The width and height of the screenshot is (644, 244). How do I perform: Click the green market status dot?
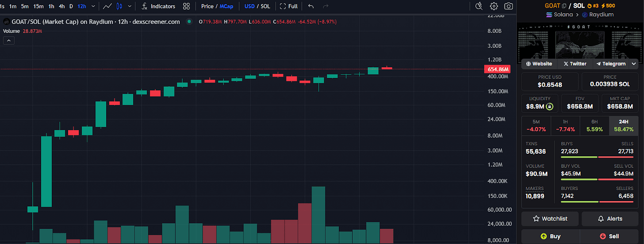(189, 21)
